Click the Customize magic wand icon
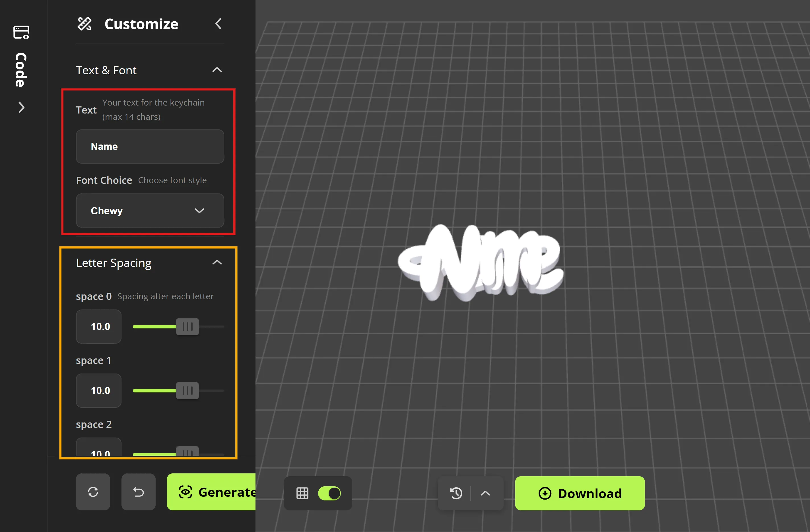 point(84,24)
